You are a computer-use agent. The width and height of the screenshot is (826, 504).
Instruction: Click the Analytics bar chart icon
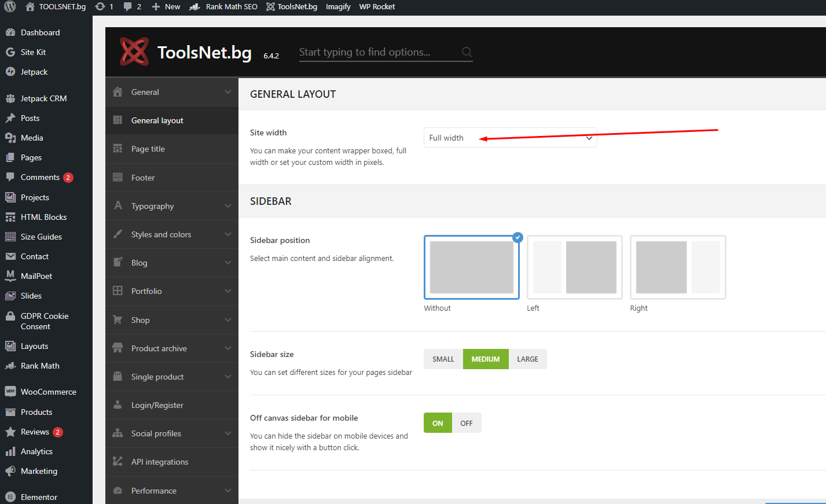(x=10, y=451)
